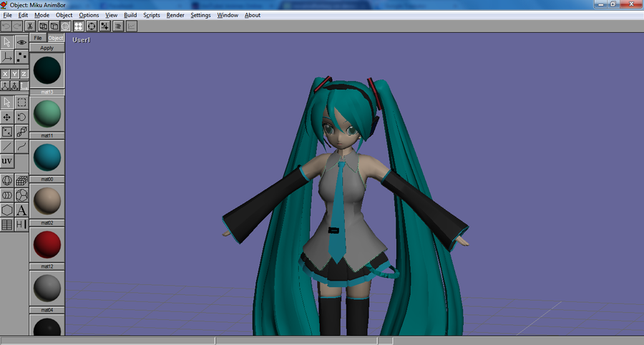Add a polyhedron solid primitive
The height and width of the screenshot is (345, 644).
click(21, 195)
